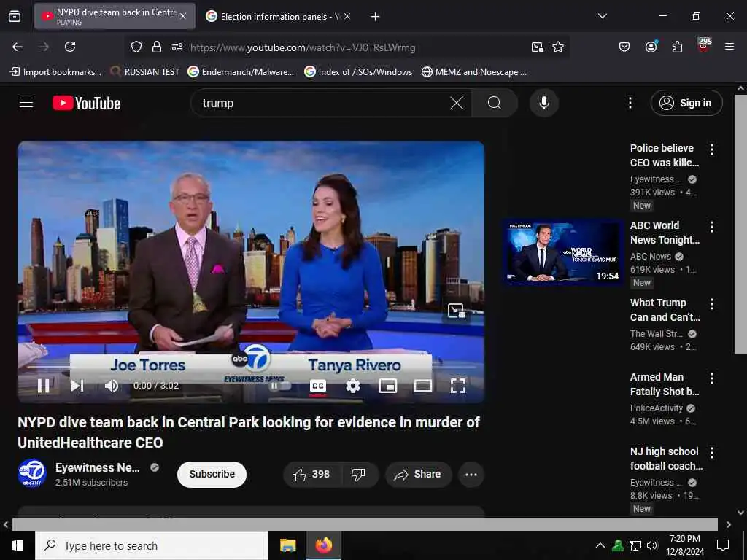Open Eyewitness News channel avatar
Screen dimensions: 747x560
click(32, 473)
